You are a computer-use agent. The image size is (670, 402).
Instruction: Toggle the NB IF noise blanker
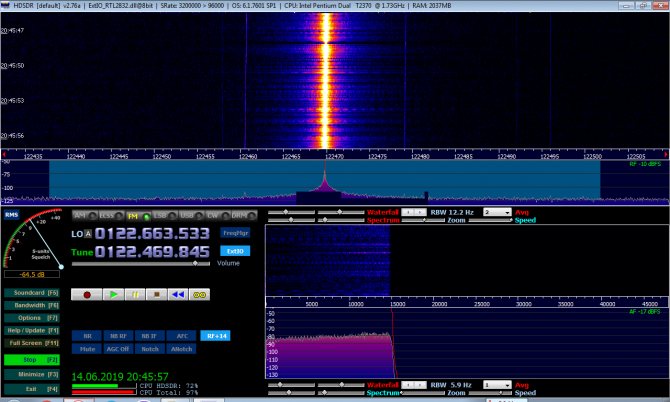click(x=150, y=336)
